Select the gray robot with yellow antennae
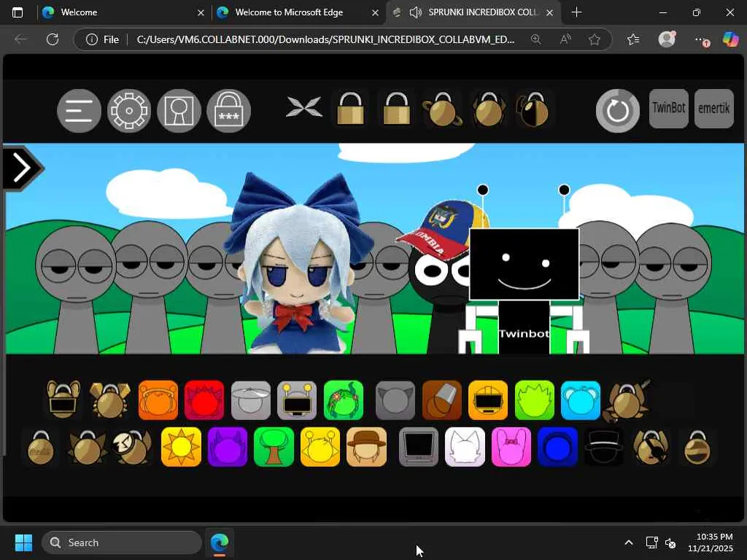The height and width of the screenshot is (560, 747). point(297,400)
